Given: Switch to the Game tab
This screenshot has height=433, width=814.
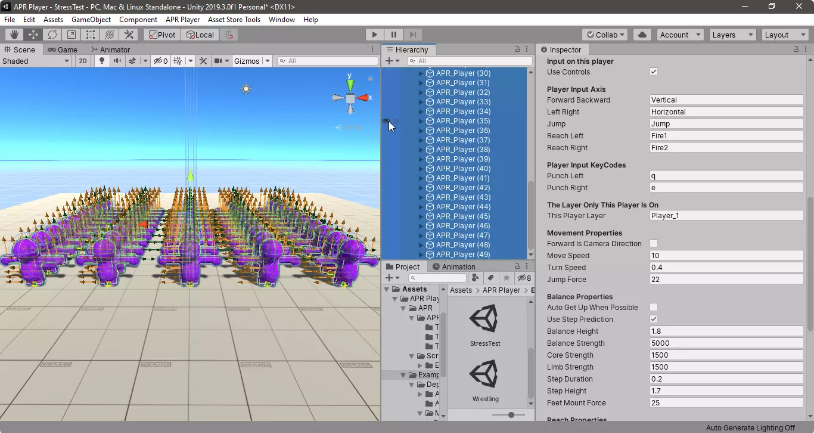Looking at the screenshot, I should click(63, 49).
